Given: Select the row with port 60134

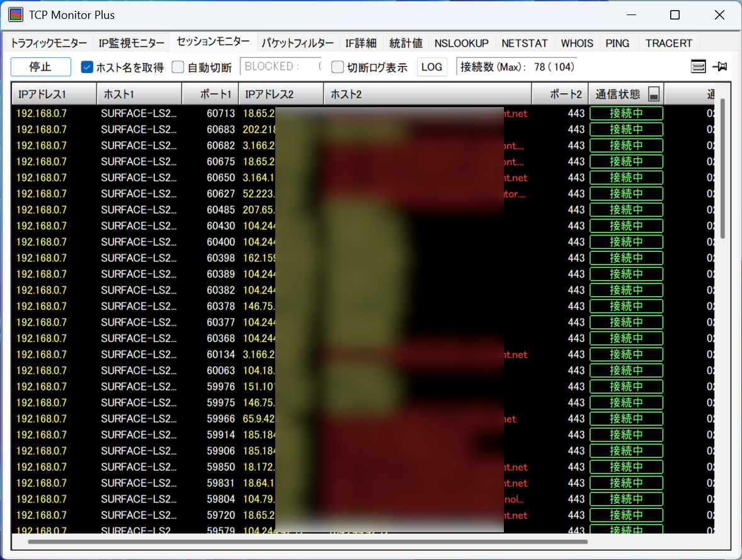Looking at the screenshot, I should [x=363, y=355].
